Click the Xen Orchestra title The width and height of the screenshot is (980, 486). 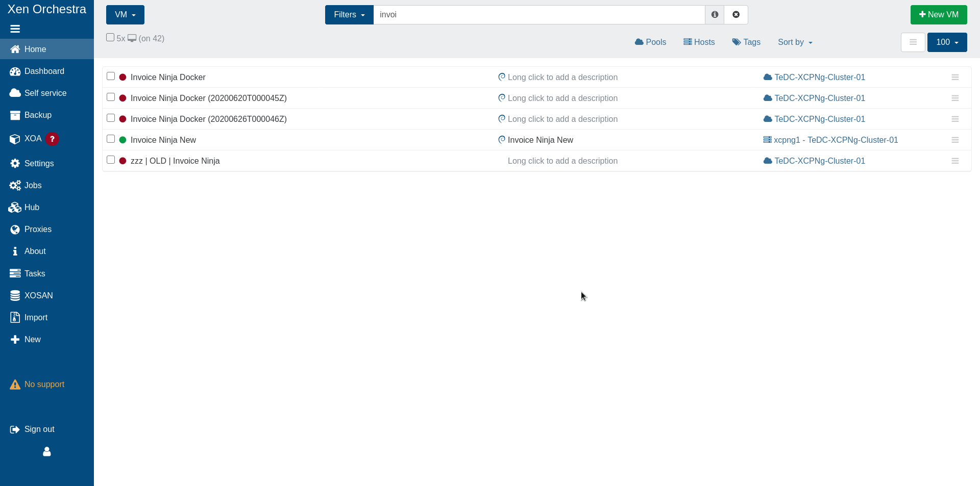[x=47, y=9]
